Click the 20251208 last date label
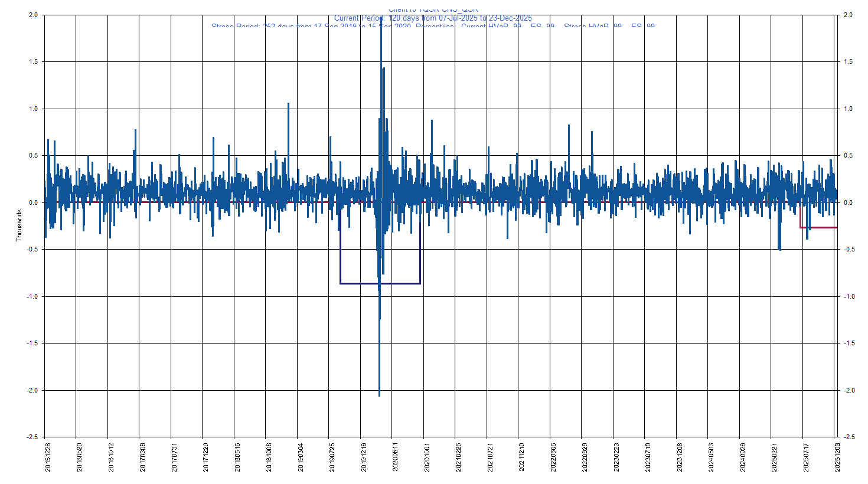The image size is (868, 484). click(837, 457)
